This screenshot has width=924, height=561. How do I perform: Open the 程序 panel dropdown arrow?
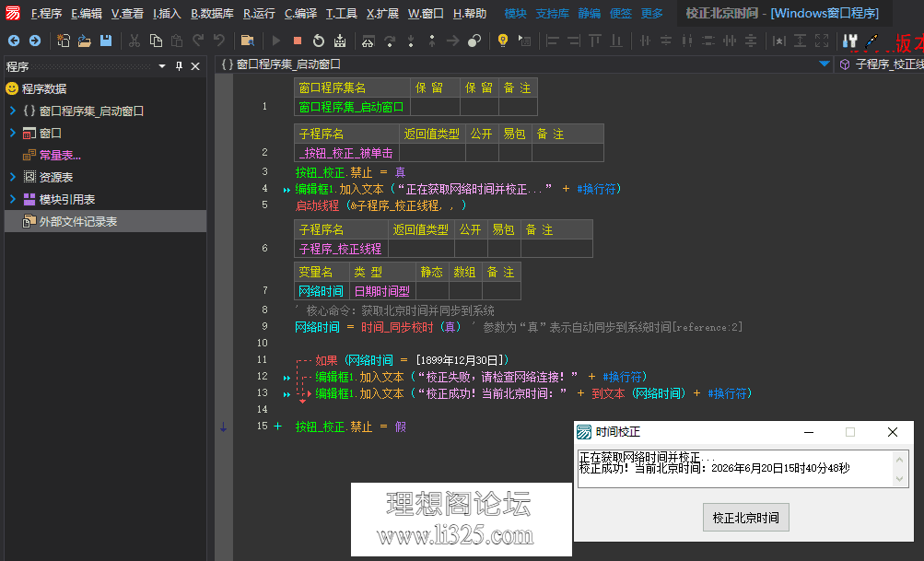162,66
